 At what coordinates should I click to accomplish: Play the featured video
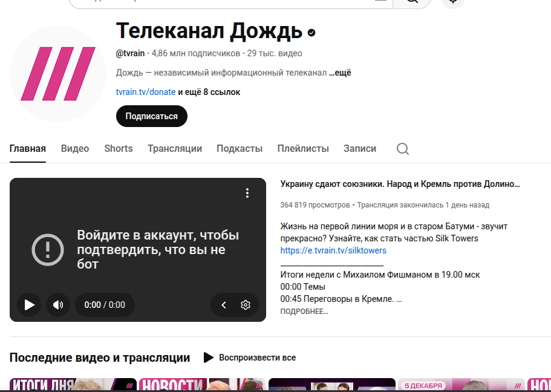tap(29, 305)
